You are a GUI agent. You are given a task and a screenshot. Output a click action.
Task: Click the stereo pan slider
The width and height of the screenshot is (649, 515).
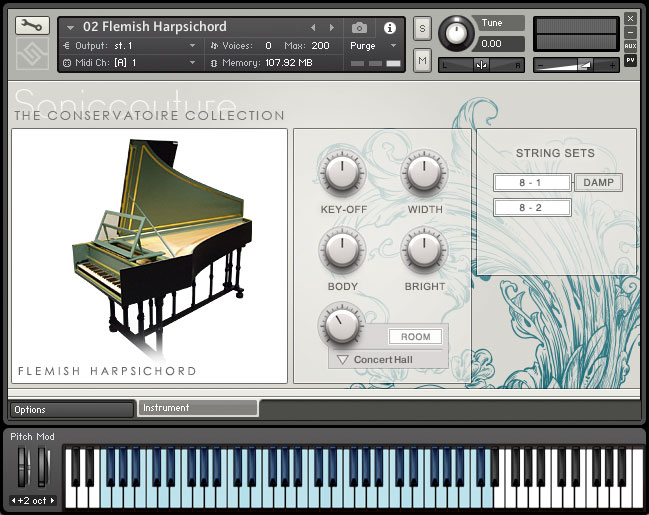tap(482, 65)
